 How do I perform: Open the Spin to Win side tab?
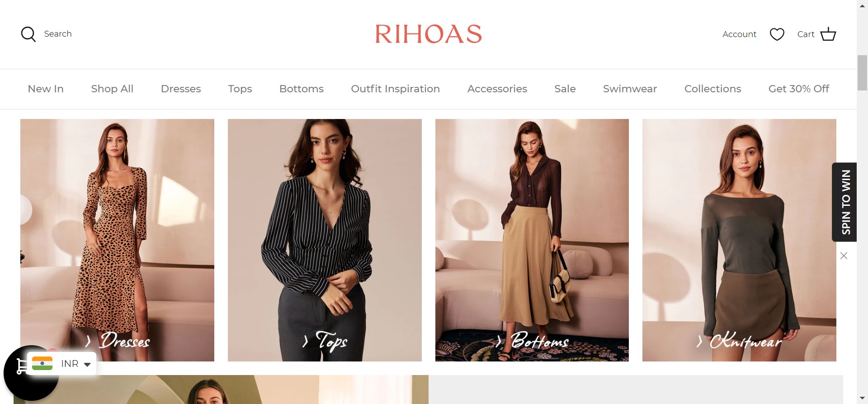pyautogui.click(x=844, y=202)
